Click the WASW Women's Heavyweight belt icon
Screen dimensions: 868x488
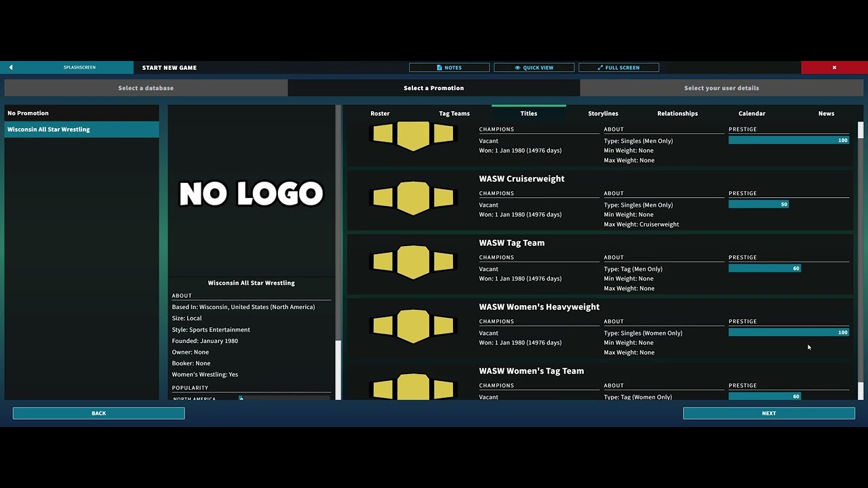pyautogui.click(x=413, y=326)
